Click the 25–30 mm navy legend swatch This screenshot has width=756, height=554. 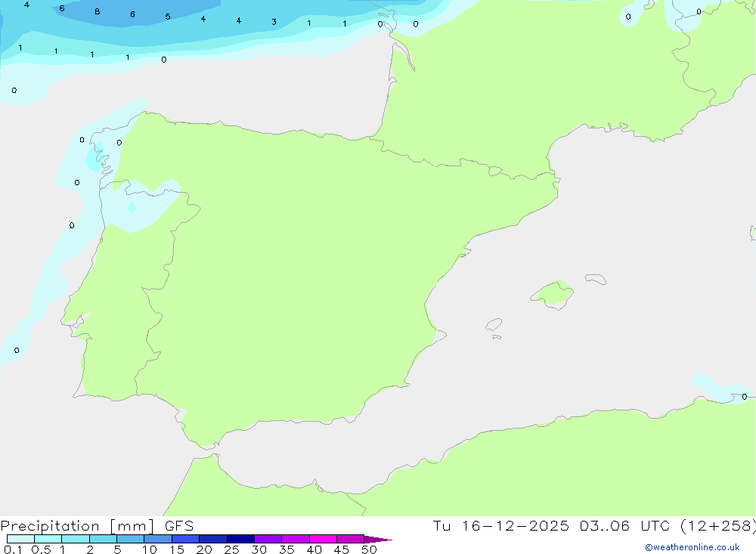pyautogui.click(x=240, y=539)
